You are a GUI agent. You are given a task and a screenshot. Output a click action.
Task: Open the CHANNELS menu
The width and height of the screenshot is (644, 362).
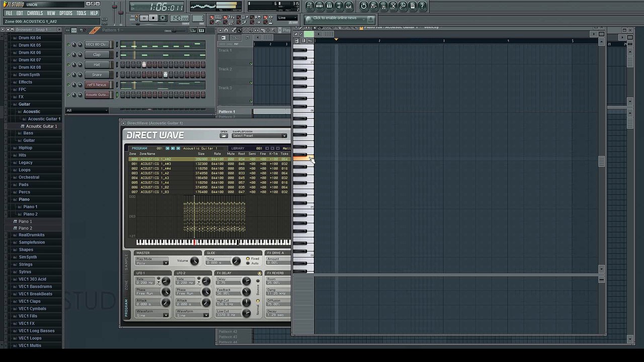[35, 13]
